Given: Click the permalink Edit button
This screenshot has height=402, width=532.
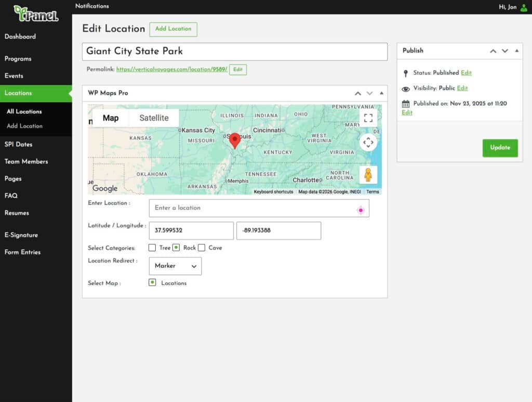Looking at the screenshot, I should (x=238, y=69).
